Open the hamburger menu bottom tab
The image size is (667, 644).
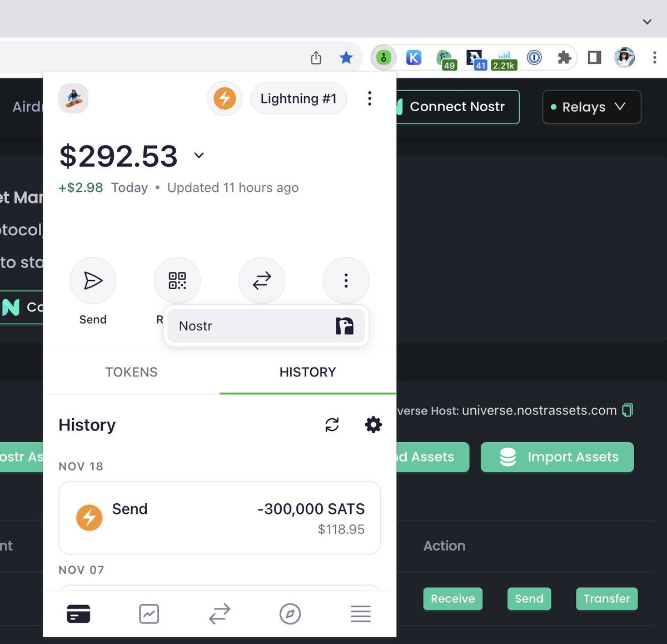(x=361, y=614)
